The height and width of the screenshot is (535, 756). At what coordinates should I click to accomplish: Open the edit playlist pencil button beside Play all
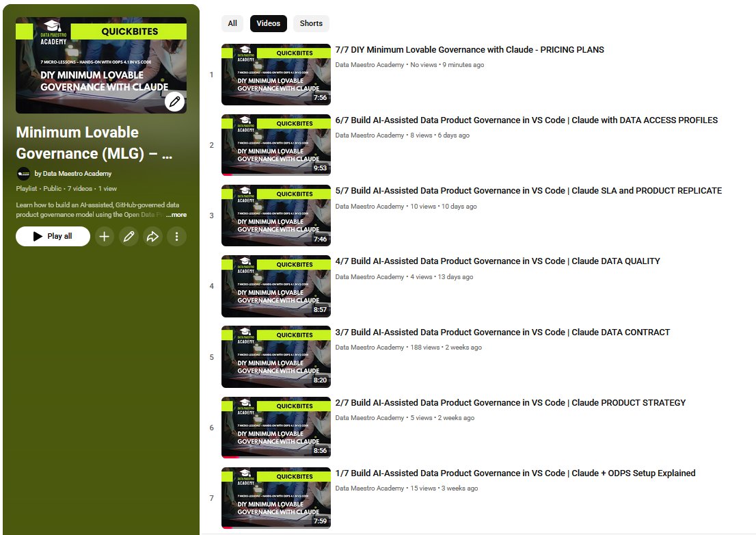[x=129, y=237]
